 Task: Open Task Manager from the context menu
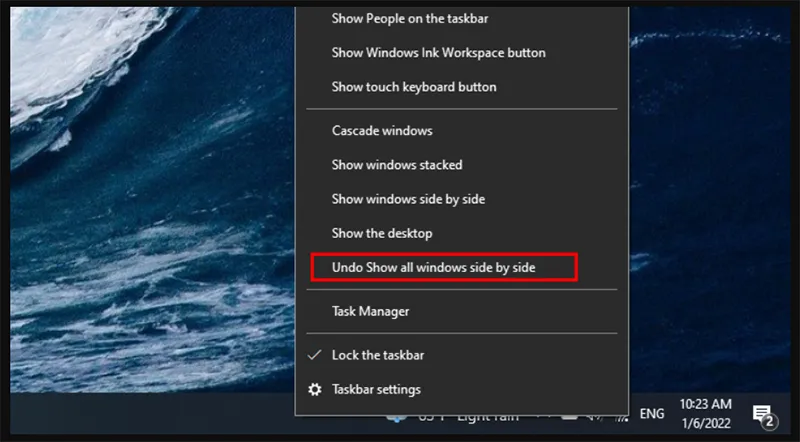[370, 311]
